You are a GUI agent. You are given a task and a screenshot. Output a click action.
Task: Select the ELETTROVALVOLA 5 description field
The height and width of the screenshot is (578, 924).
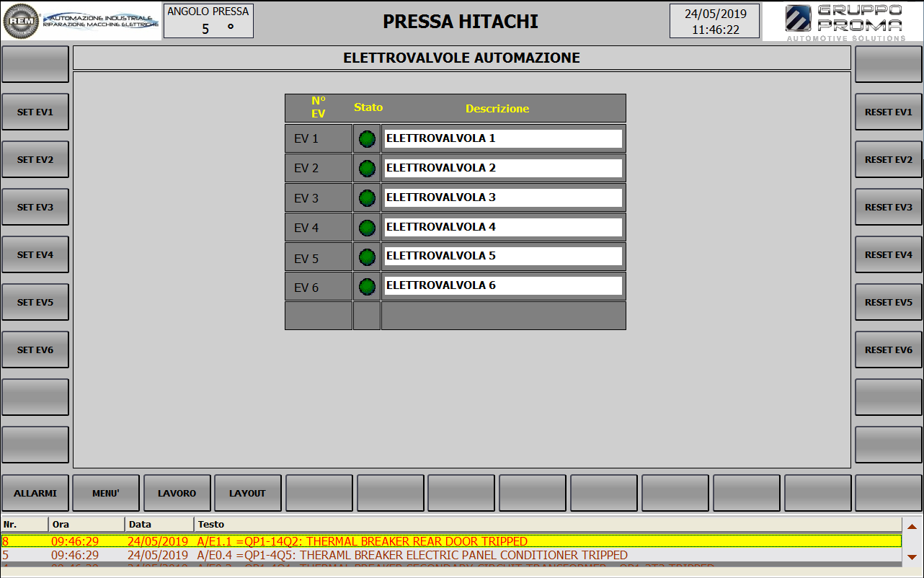point(503,256)
